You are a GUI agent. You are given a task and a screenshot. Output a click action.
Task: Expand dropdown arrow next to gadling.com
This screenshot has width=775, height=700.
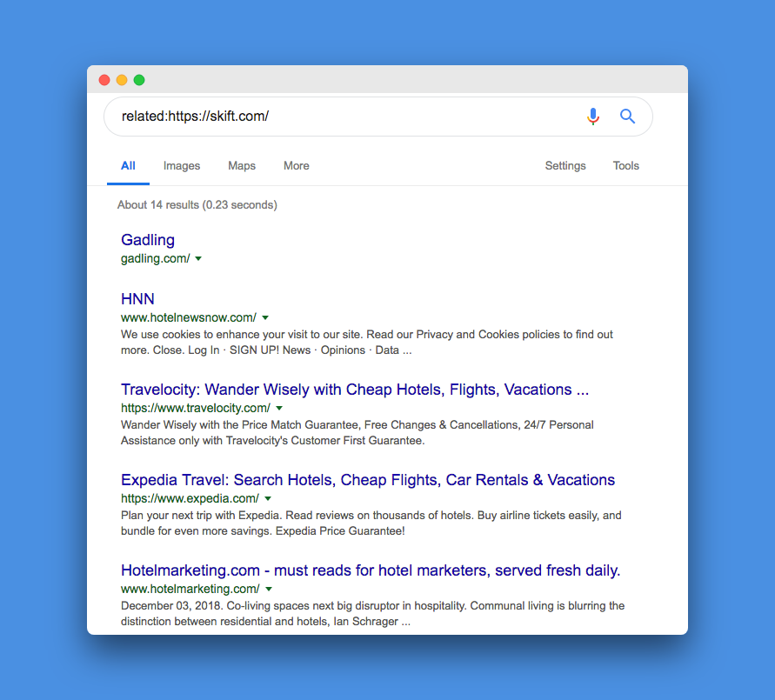click(x=198, y=259)
